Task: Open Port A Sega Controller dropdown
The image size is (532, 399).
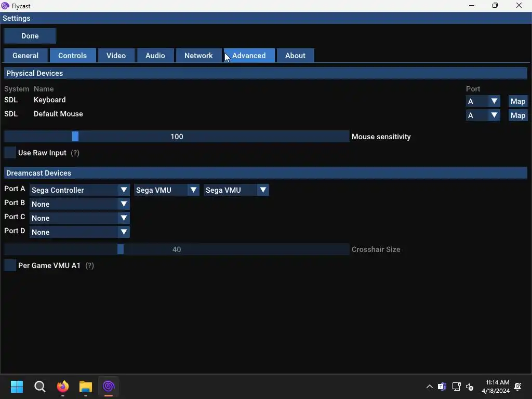Action: tap(79, 190)
